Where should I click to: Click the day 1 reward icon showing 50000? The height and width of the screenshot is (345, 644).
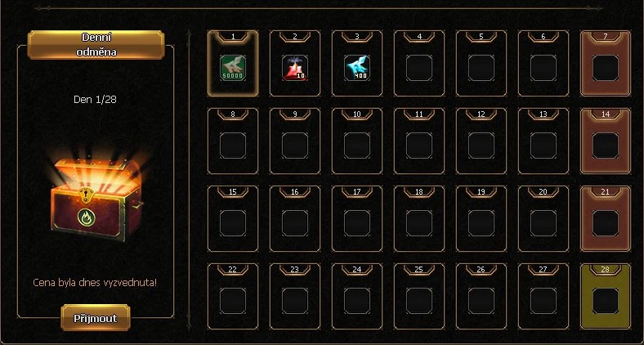[x=233, y=68]
